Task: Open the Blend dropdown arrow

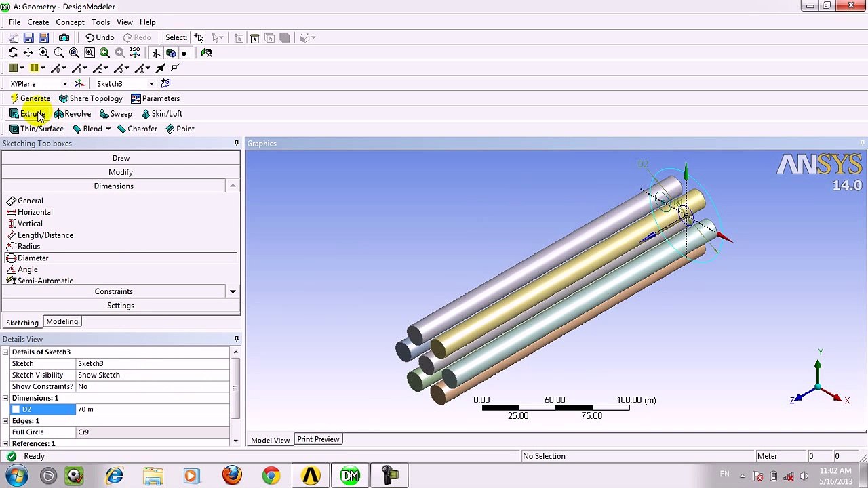Action: click(108, 129)
